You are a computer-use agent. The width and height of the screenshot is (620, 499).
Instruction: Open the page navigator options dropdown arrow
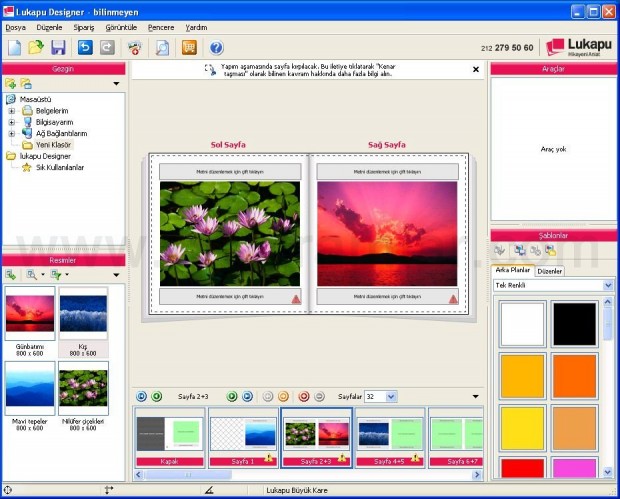coord(476,396)
